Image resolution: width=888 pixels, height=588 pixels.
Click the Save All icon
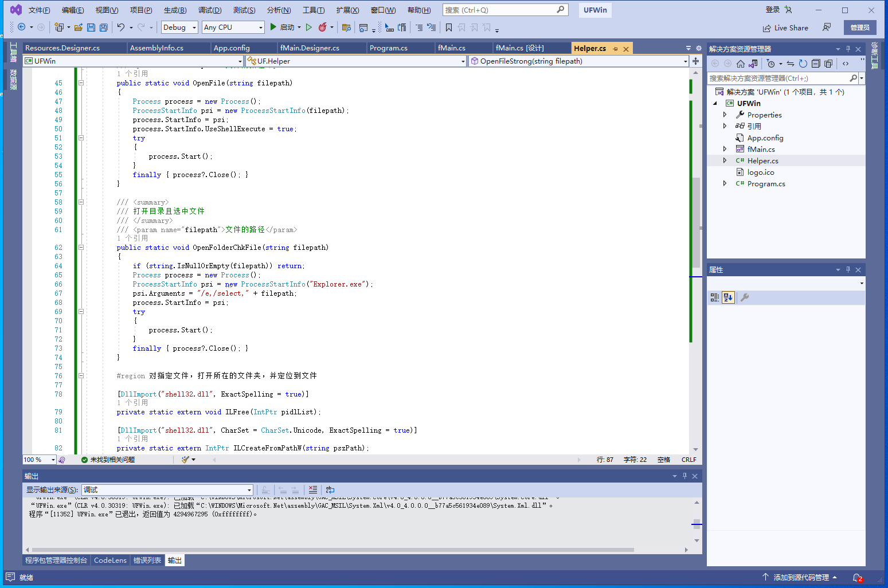pos(104,27)
